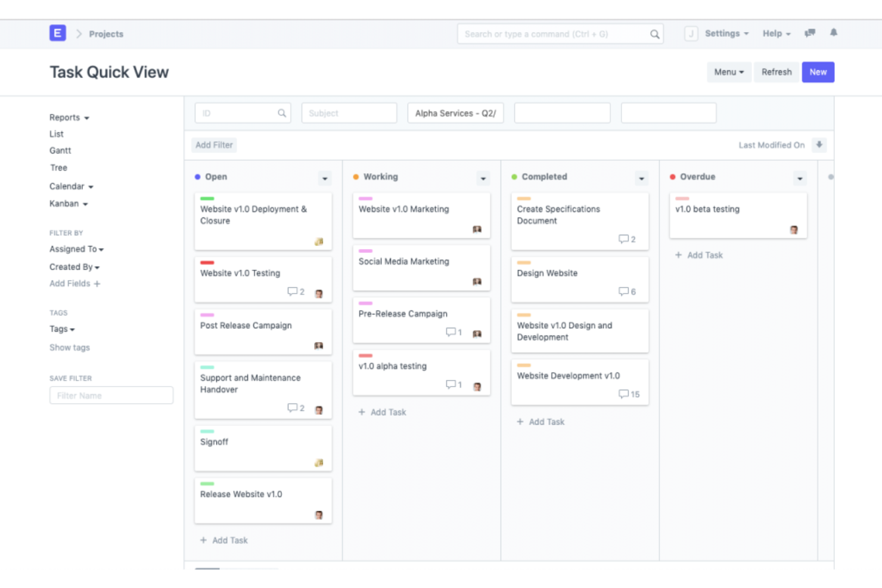Image resolution: width=882 pixels, height=588 pixels.
Task: Click the assignee avatar on v1.0 beta testing
Action: 794,229
